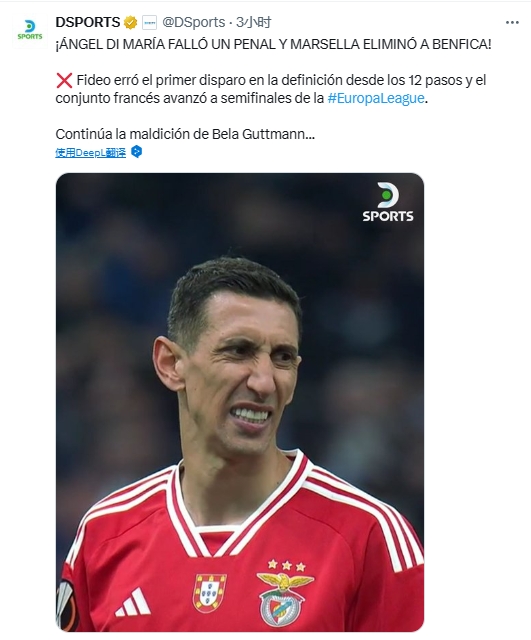
Task: Click the red cross emoji
Action: (x=64, y=80)
